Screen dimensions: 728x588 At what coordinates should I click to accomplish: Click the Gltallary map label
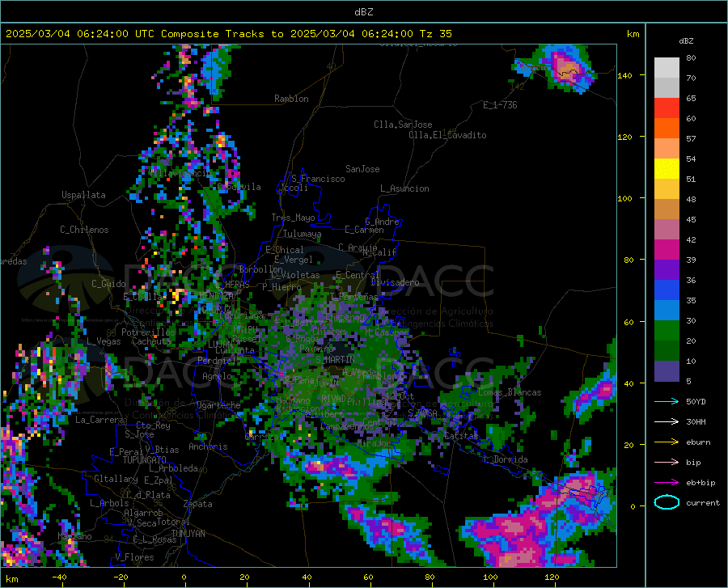tap(116, 479)
